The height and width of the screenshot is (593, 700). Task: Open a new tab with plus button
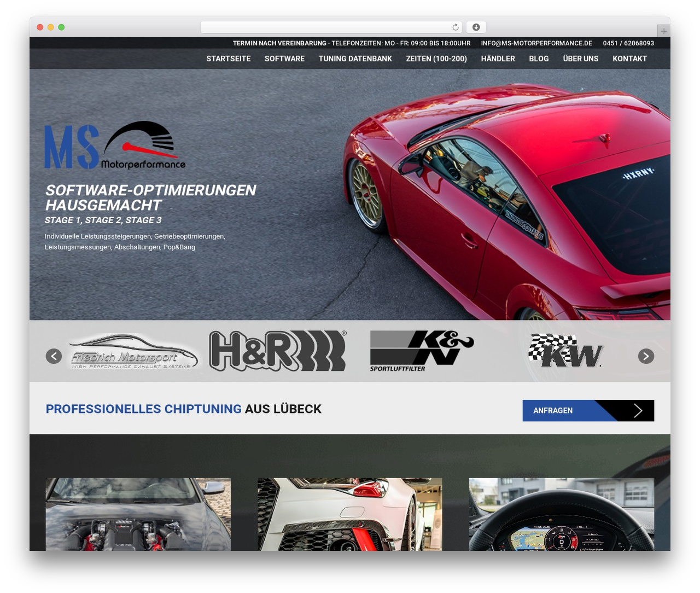click(663, 31)
